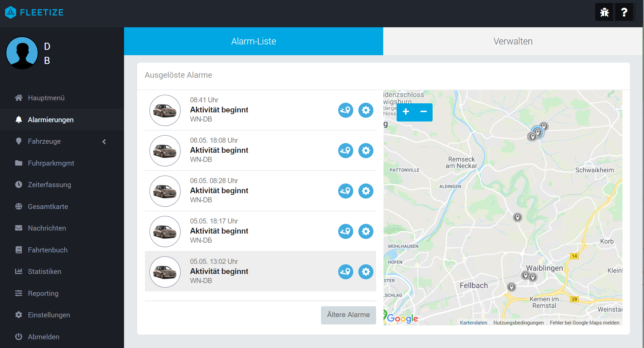The height and width of the screenshot is (348, 644).
Task: Click the Abmelden power icon
Action: [x=19, y=337]
